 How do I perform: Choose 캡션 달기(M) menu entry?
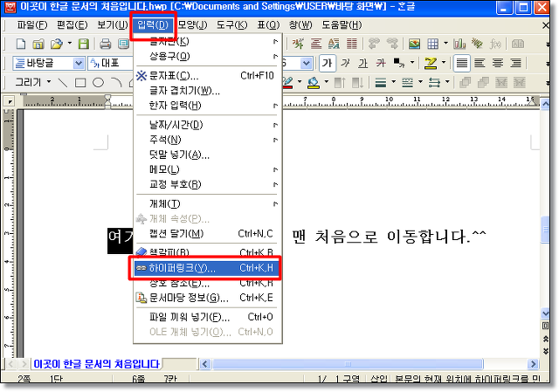pyautogui.click(x=206, y=234)
